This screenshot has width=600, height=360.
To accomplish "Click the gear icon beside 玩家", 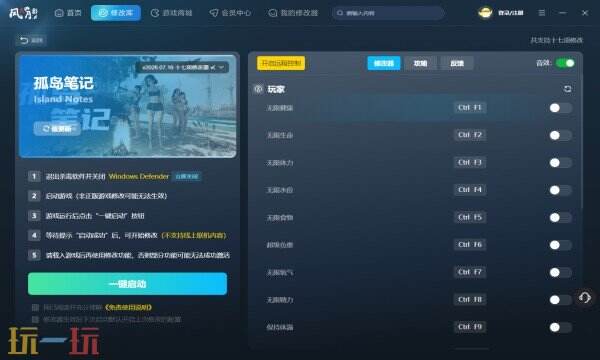I will click(258, 89).
